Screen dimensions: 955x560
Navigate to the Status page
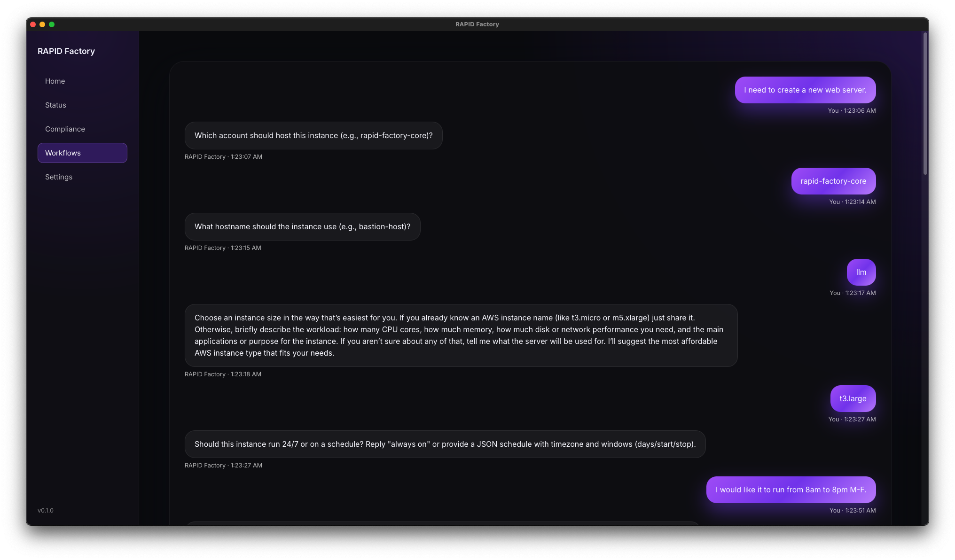point(55,105)
